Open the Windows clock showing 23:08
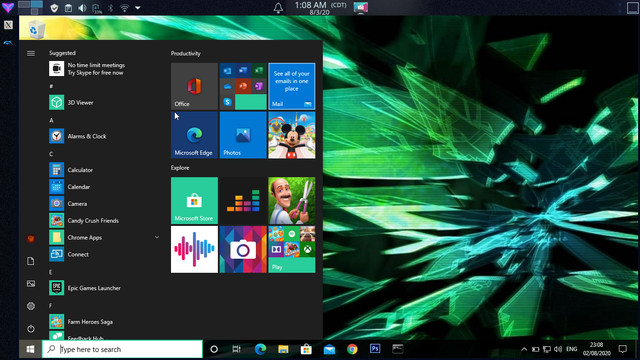The image size is (640, 360). point(596,349)
